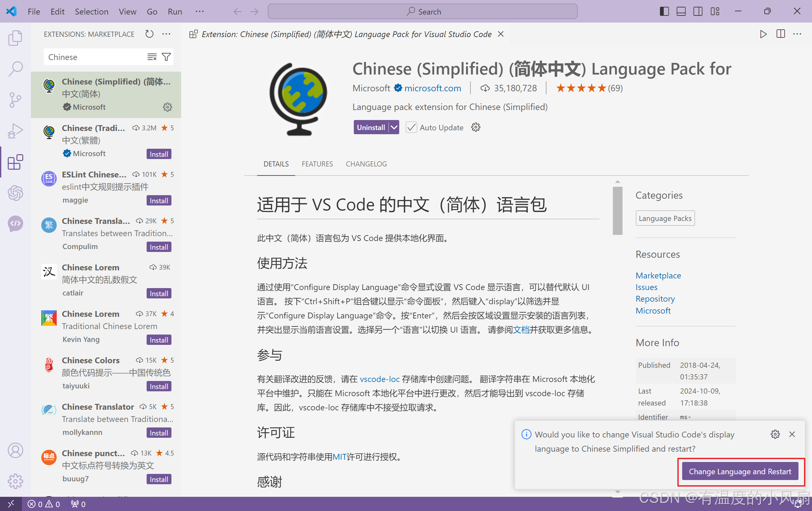
Task: Toggle the bottom panel layout button
Action: (x=681, y=12)
